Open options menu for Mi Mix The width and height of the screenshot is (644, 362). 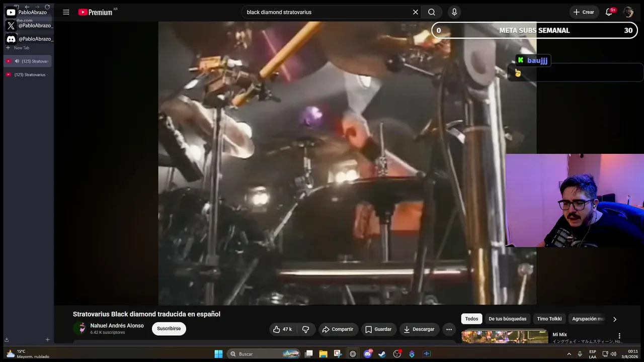click(x=619, y=336)
